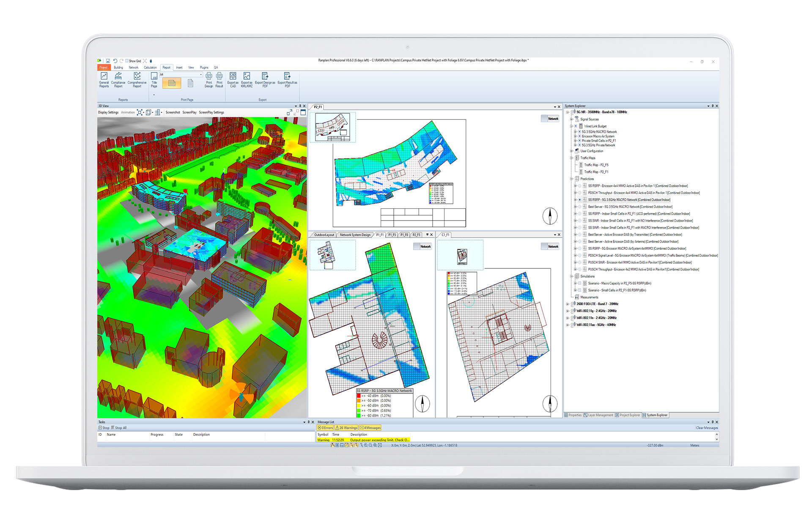Open Display Settings in 3D View

pos(108,112)
